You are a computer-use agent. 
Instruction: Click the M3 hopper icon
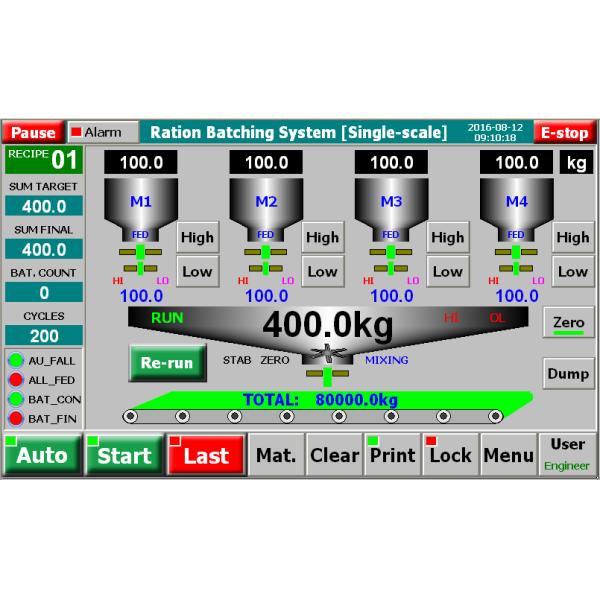coord(391,210)
